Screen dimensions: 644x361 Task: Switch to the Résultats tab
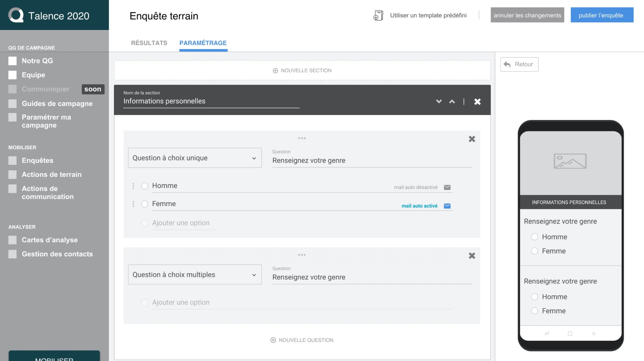pos(149,43)
